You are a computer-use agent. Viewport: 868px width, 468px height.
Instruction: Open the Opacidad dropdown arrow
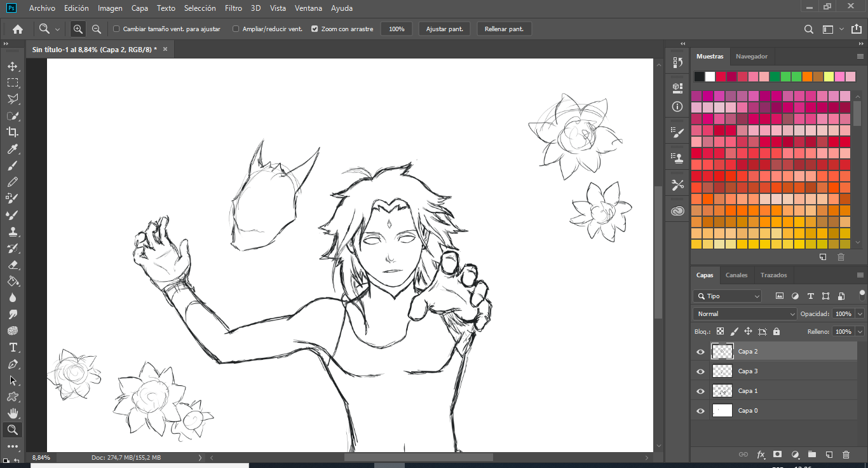(x=860, y=314)
